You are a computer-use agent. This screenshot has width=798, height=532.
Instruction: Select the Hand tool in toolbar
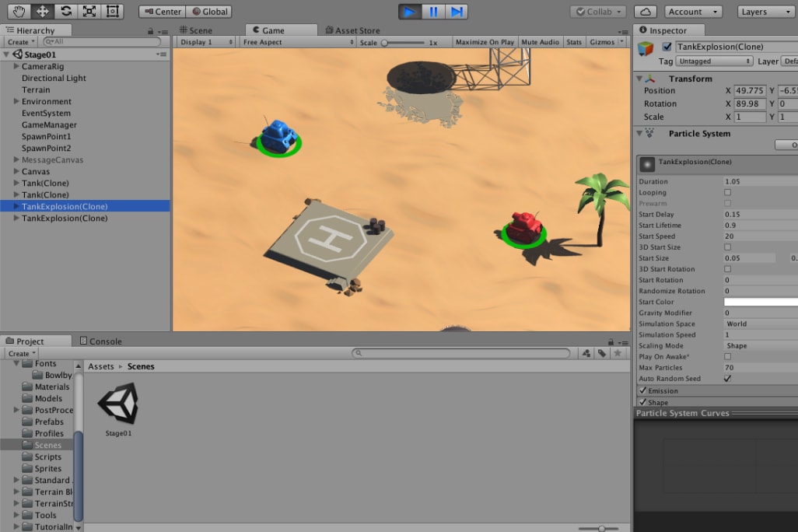(x=19, y=11)
